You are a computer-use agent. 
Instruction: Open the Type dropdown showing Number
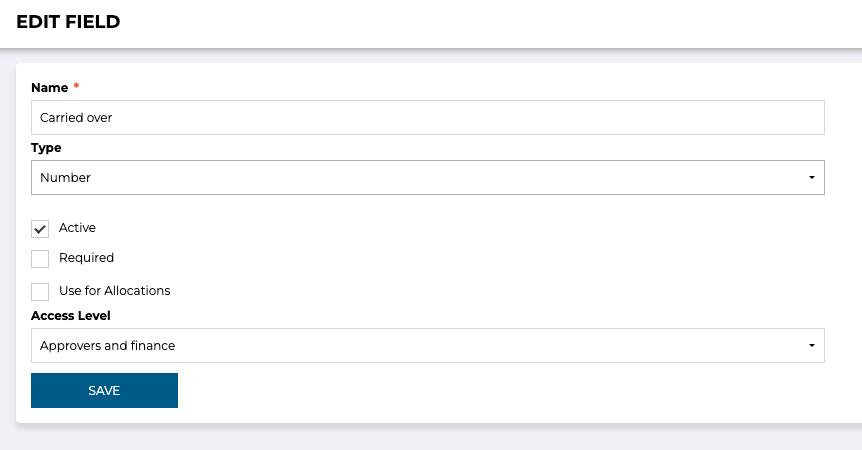coord(427,177)
